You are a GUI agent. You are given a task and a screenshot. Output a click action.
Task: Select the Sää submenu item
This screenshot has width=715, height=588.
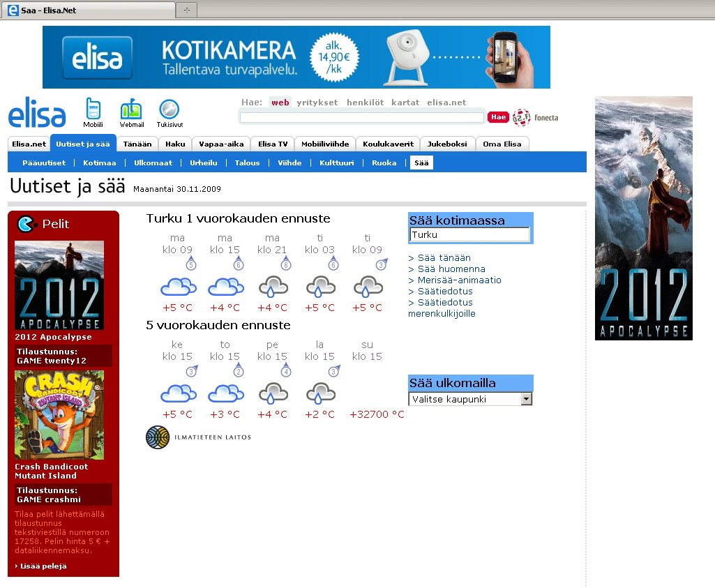pos(421,163)
